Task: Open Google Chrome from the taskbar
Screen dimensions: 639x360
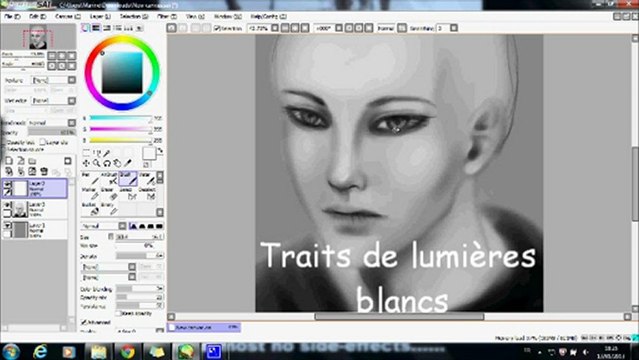Action: click(127, 351)
